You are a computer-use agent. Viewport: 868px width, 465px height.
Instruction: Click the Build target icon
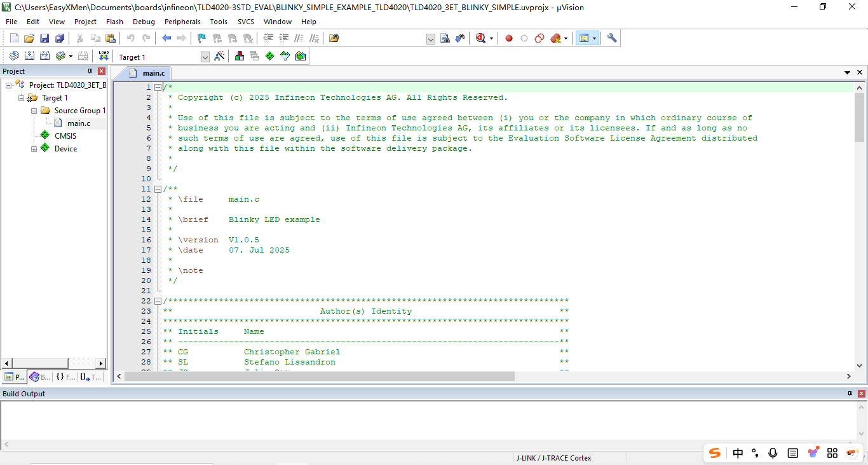29,56
